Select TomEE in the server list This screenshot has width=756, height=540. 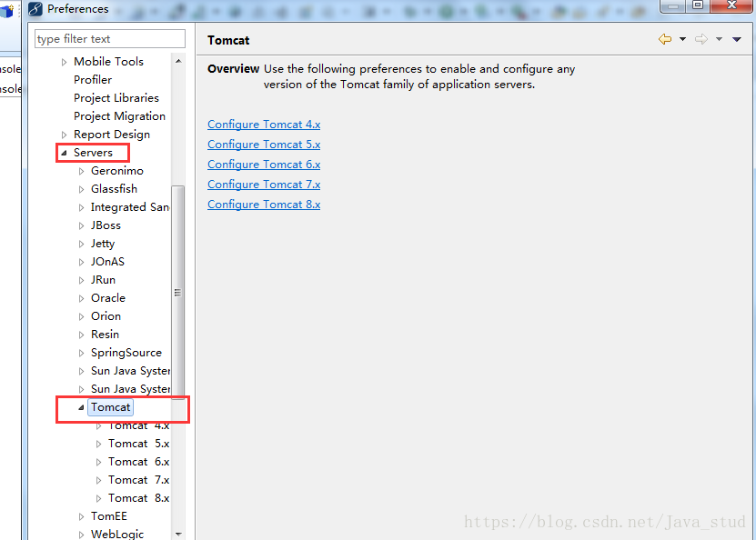(x=109, y=516)
